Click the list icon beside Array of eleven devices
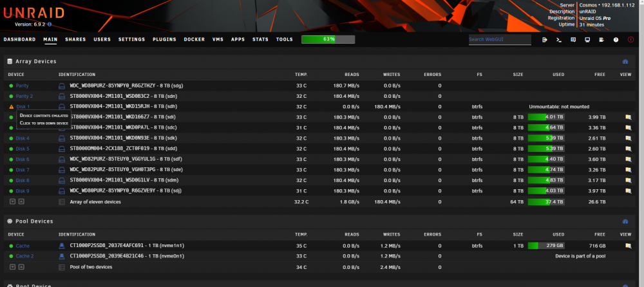This screenshot has height=287, width=644. [x=62, y=202]
